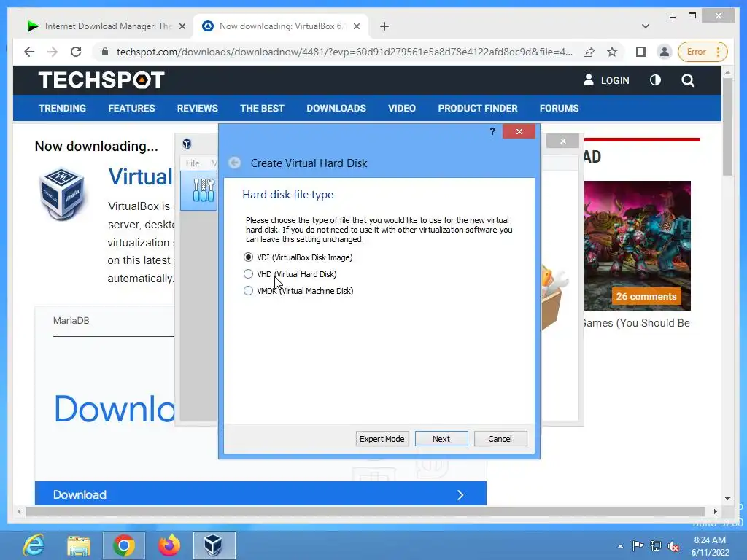Open Chrome profile avatar
Viewport: 747px width, 560px height.
[x=664, y=52]
